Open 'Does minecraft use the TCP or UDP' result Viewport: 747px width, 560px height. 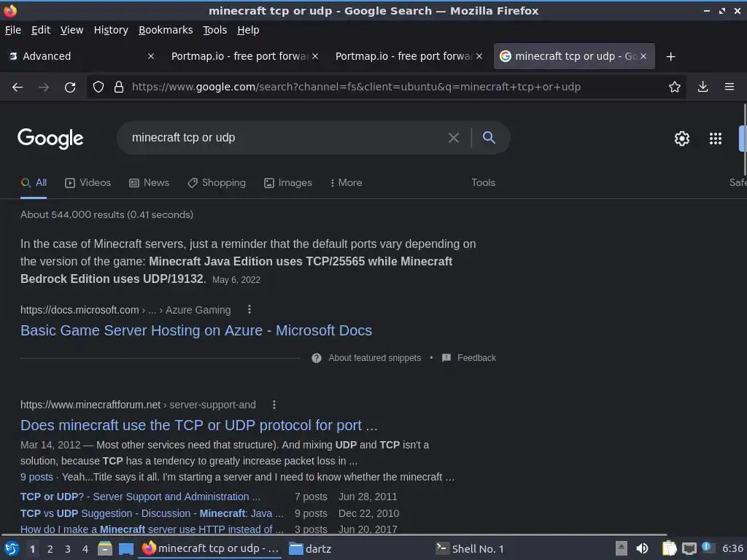click(199, 425)
